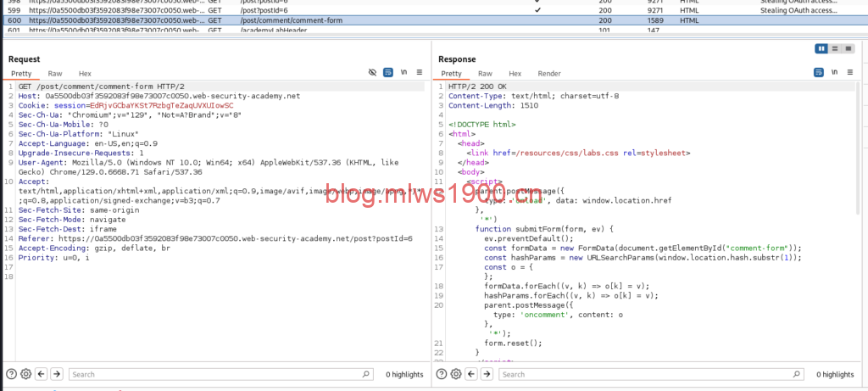The height and width of the screenshot is (391, 868).
Task: Click magnifier icon in Response search box
Action: [796, 374]
